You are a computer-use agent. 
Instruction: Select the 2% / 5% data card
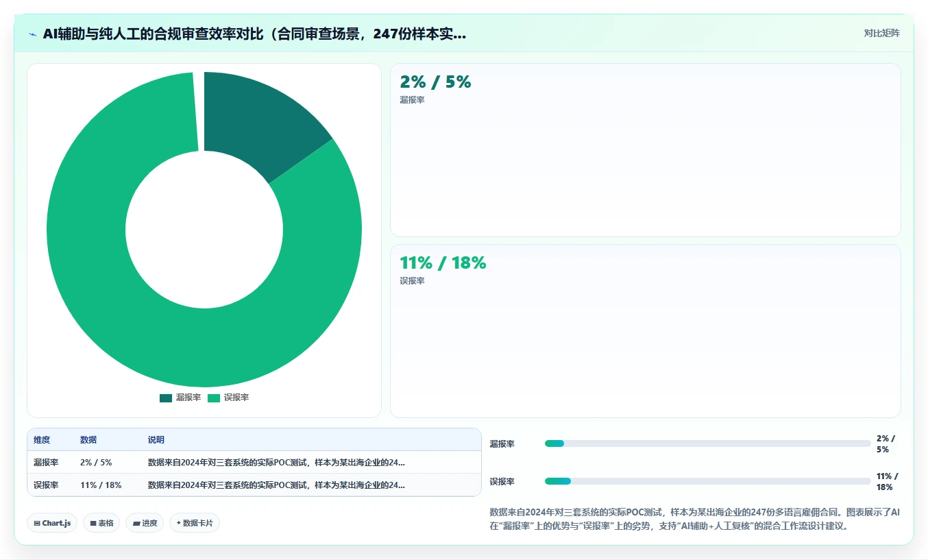(x=645, y=150)
